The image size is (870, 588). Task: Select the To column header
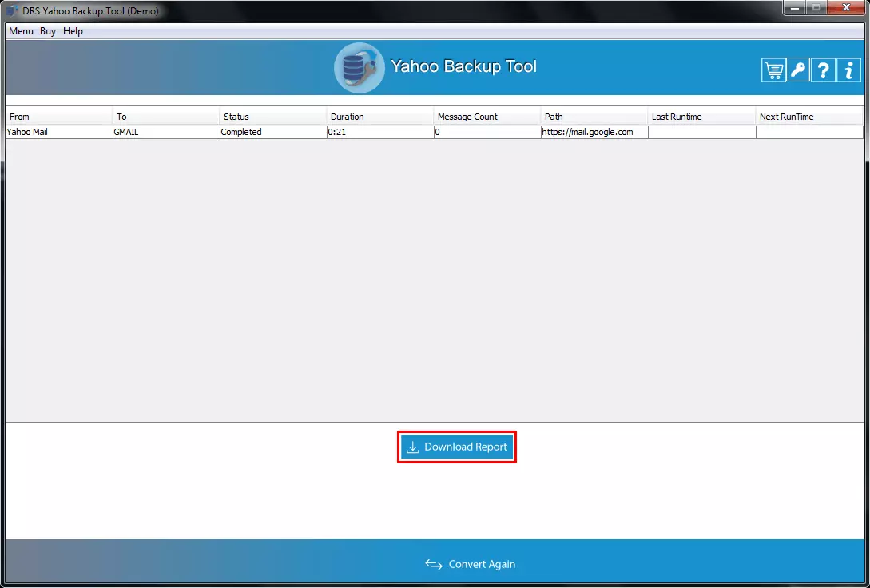tap(166, 117)
